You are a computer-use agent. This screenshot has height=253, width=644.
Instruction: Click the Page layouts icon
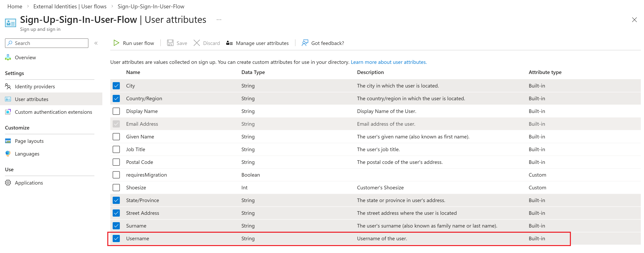[8, 141]
